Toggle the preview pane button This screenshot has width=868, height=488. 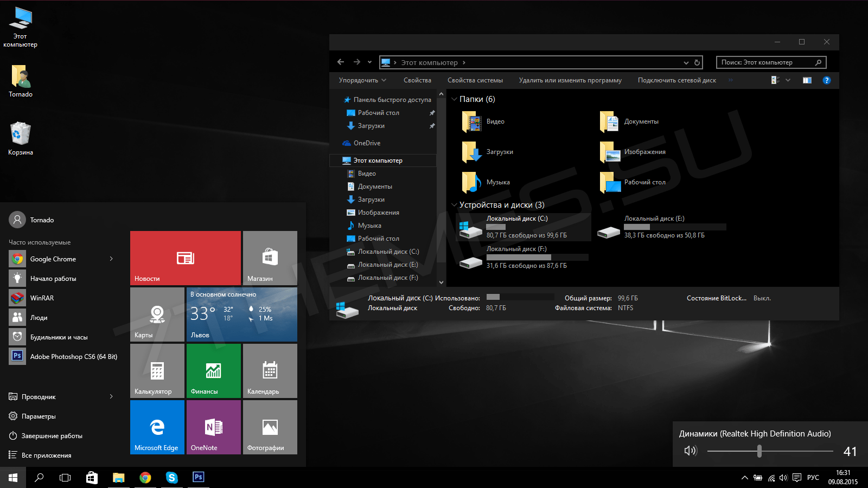807,80
